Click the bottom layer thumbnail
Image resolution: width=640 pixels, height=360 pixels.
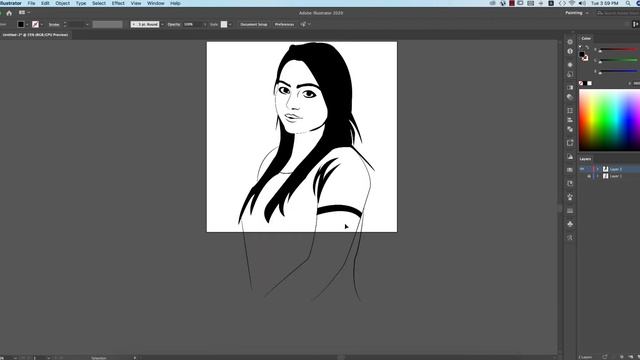click(x=606, y=176)
